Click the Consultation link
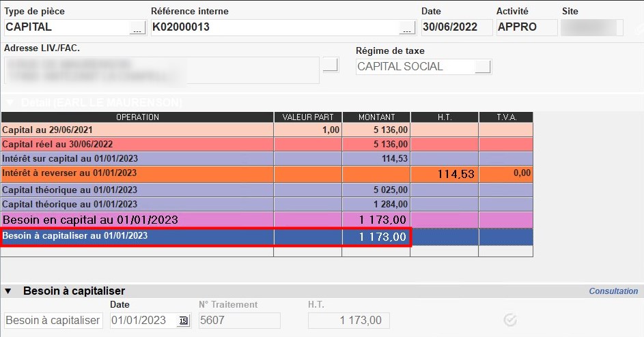This screenshot has width=644, height=337. 613,291
